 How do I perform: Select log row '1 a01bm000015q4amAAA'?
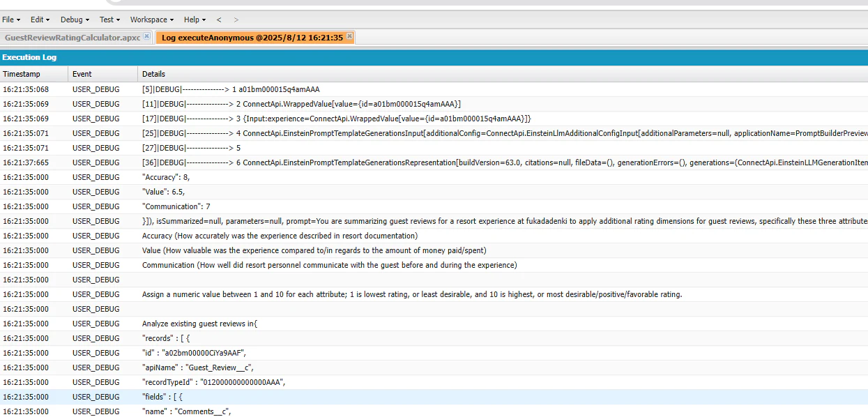coord(434,89)
